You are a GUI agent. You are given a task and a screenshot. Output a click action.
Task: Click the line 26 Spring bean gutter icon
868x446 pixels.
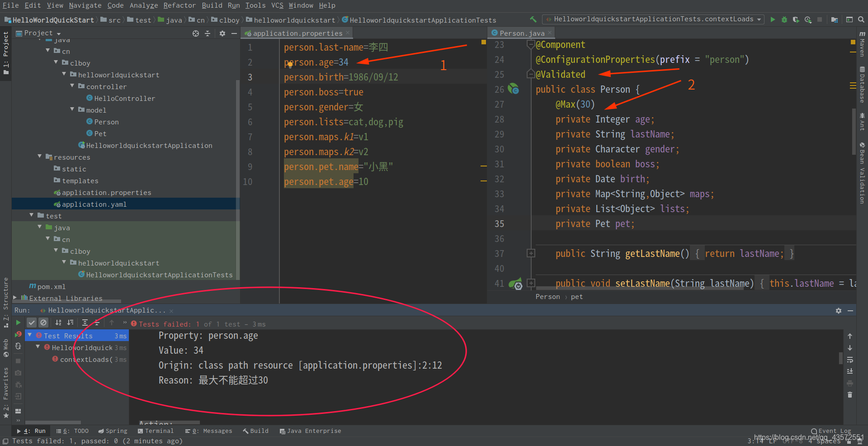pyautogui.click(x=513, y=89)
